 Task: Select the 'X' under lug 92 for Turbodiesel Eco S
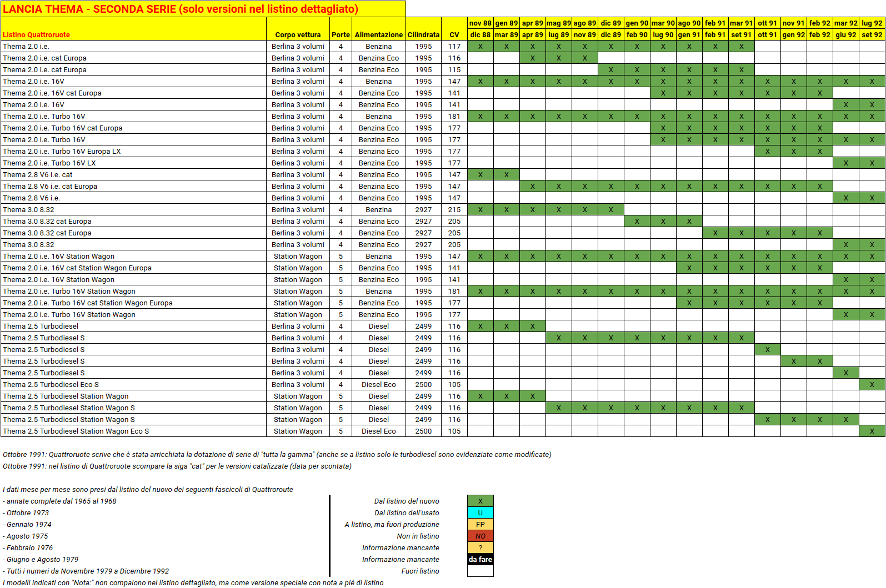pos(872,384)
